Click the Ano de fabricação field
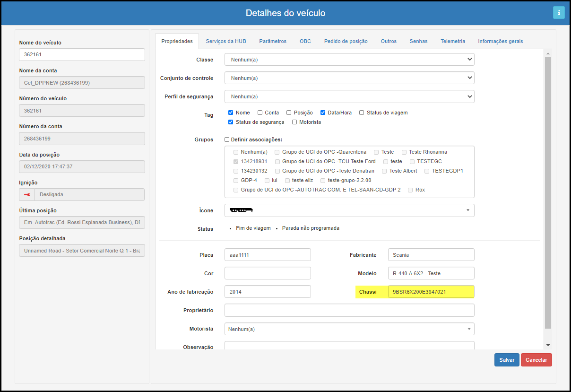Screen dimensions: 571x392 point(268,292)
